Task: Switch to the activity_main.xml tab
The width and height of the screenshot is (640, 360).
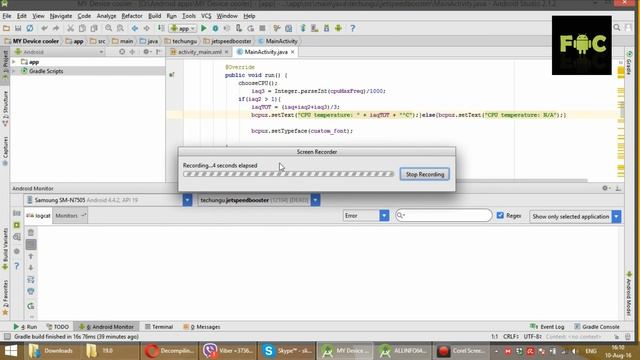Action: coord(199,52)
